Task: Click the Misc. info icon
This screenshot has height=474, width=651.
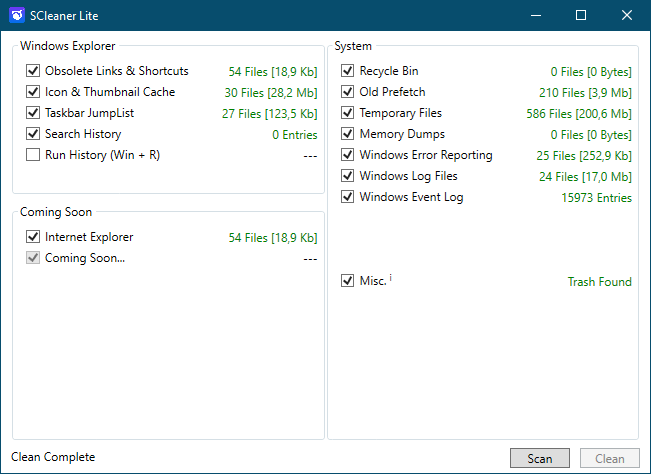Action: tap(390, 278)
